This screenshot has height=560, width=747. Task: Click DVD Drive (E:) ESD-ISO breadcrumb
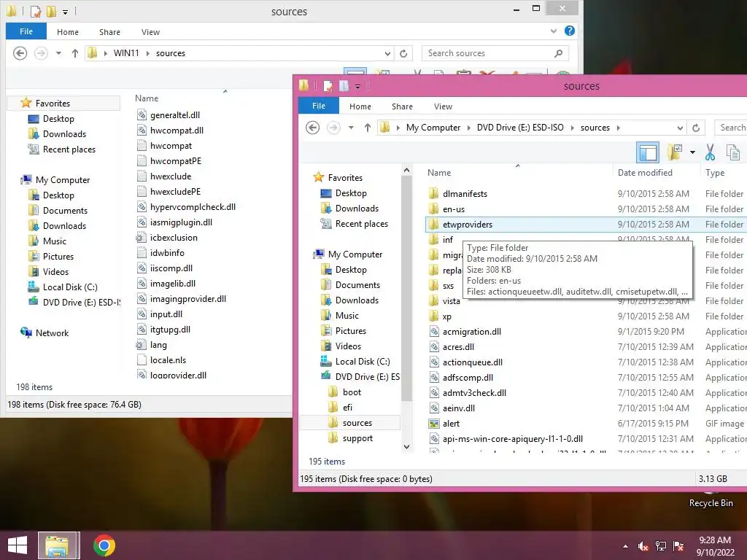coord(520,128)
